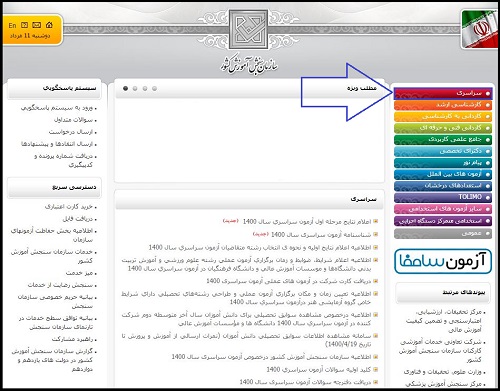Click the سیستم پاسخگویی panel header
Viewport: 500px width, 391px height.
click(54, 89)
